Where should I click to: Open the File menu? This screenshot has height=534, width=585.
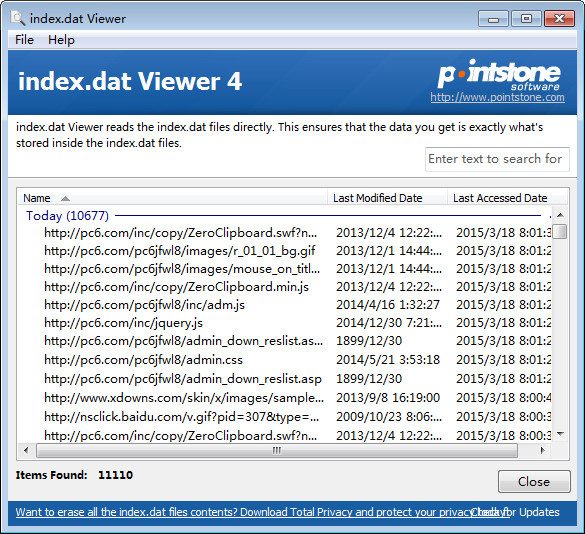click(24, 40)
